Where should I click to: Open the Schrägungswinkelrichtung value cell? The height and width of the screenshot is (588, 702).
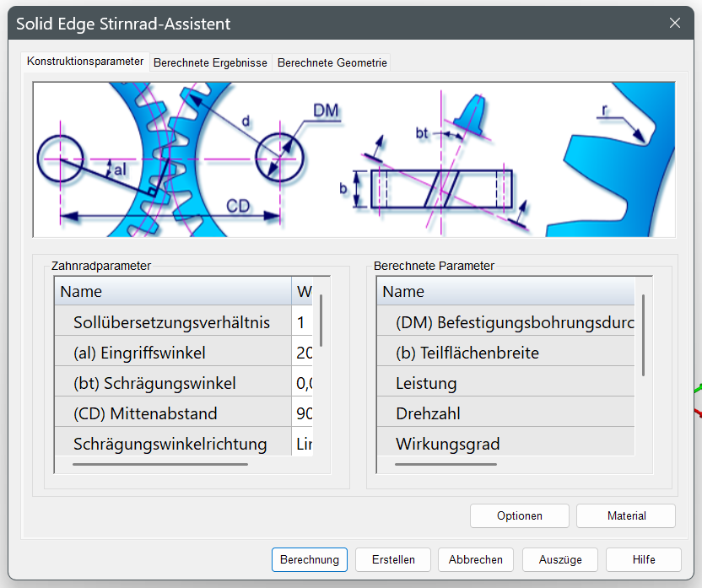(302, 443)
